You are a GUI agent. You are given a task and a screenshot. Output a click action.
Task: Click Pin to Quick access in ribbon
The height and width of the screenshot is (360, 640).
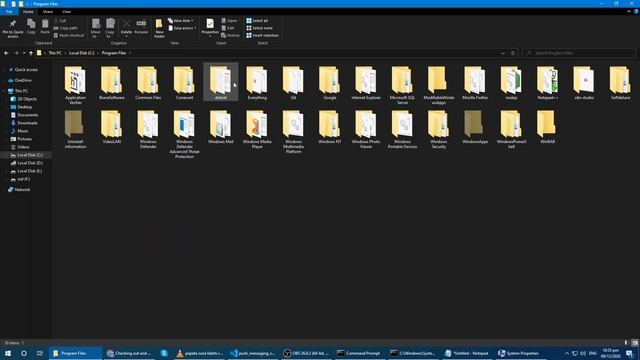tap(13, 29)
